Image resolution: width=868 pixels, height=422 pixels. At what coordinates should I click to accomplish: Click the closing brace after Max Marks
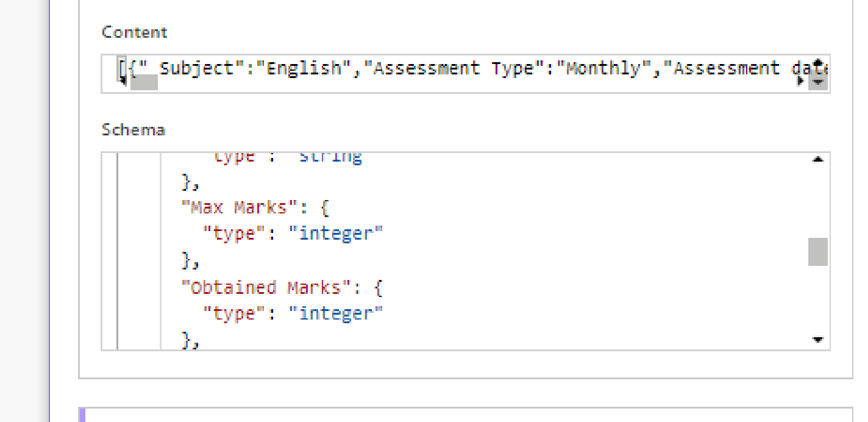coord(188,260)
